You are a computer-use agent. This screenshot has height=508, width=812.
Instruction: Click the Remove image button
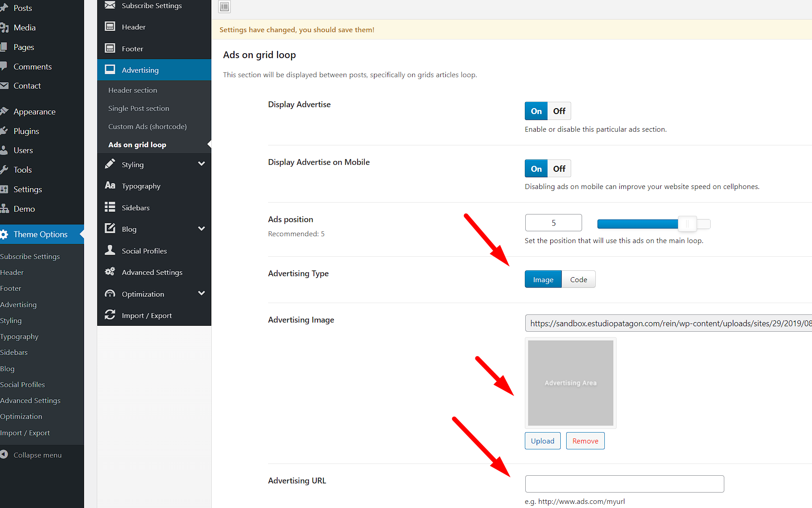coord(585,441)
